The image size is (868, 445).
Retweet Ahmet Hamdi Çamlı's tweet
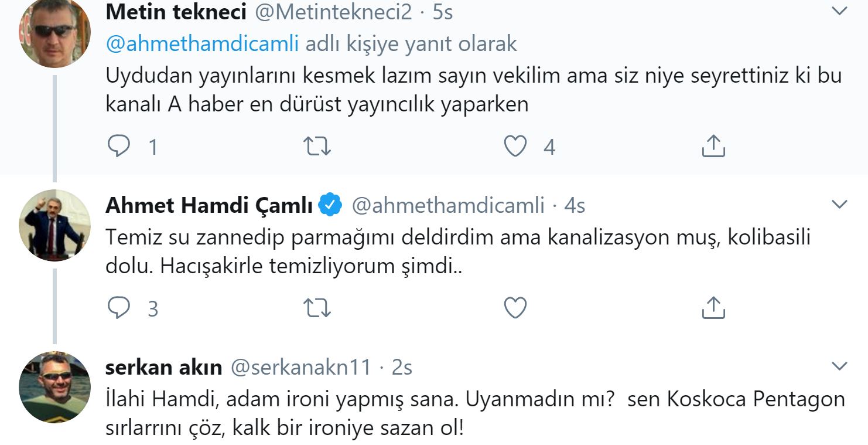(318, 308)
